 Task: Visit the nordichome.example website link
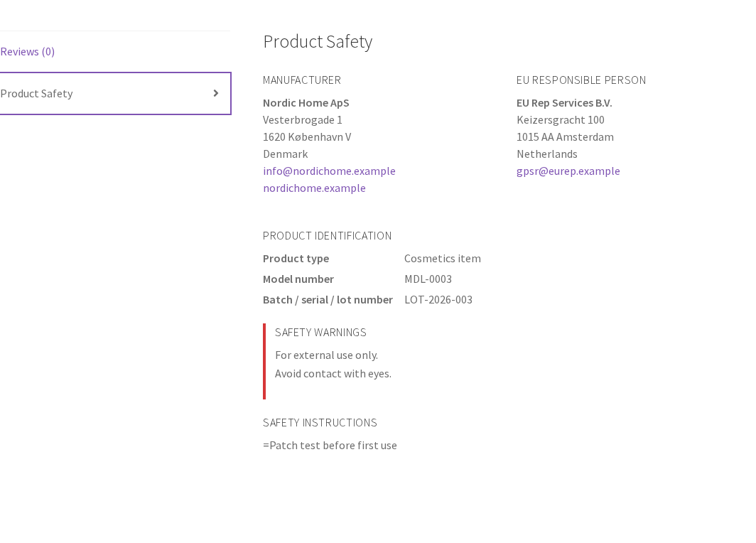pos(314,188)
